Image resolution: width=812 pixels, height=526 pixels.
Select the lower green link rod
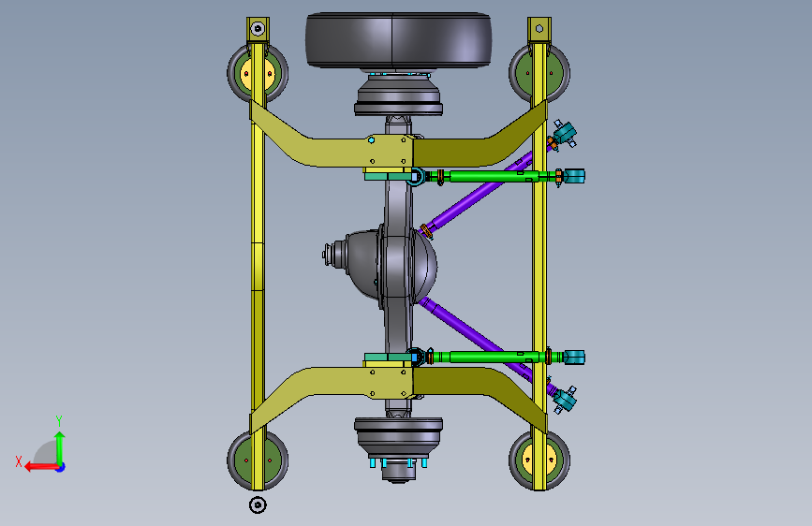tap(492, 357)
